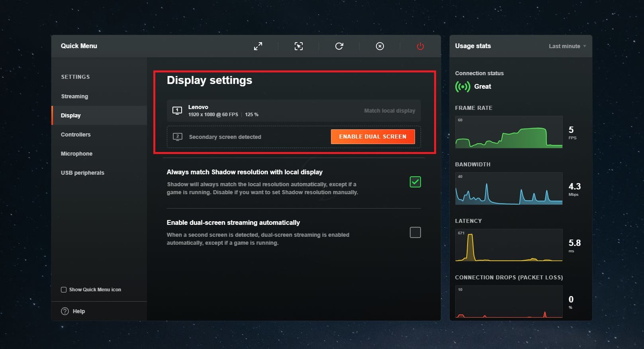The image size is (644, 349).
Task: Click the secondary screen monitor 2 icon
Action: (178, 136)
